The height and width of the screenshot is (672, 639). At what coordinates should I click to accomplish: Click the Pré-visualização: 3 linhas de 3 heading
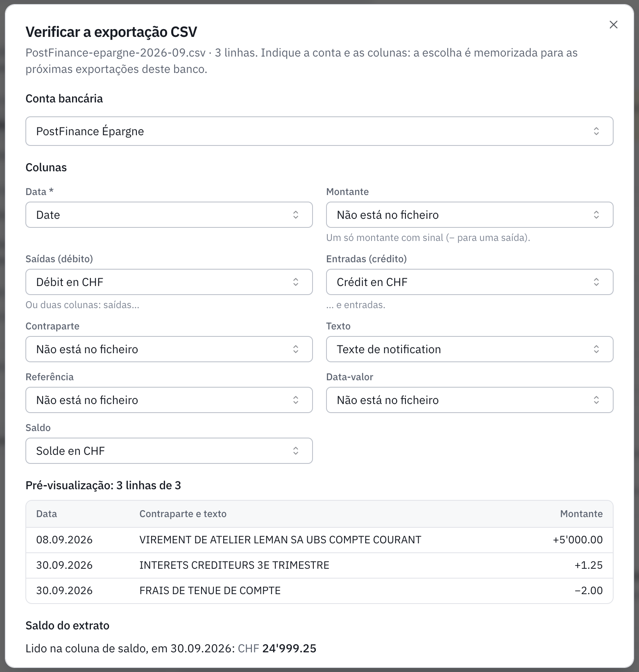[x=103, y=486]
